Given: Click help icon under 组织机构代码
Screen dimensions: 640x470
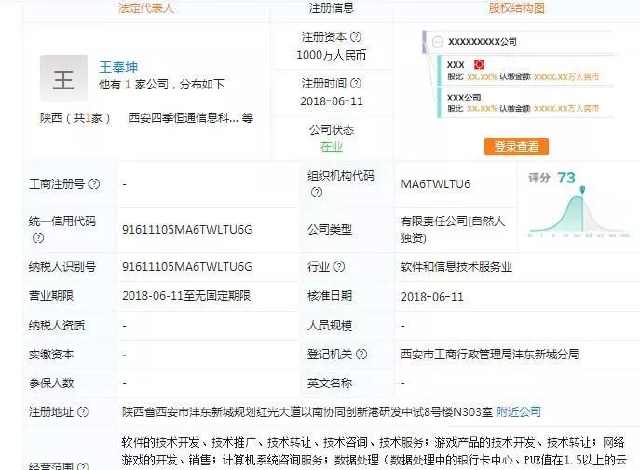Looking at the screenshot, I should [x=316, y=192].
